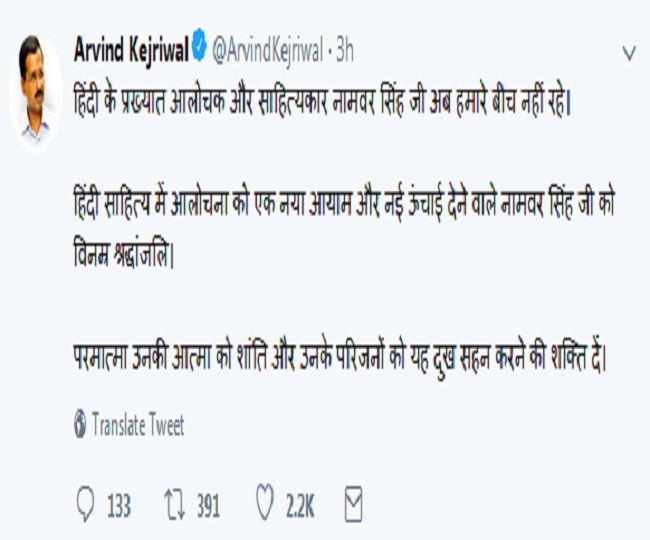The height and width of the screenshot is (540, 650).
Task: Click the globe icon beside Translate Tweet
Action: (81, 425)
